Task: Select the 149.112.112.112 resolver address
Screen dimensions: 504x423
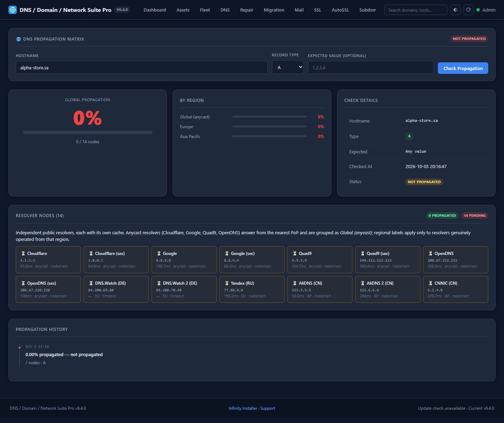Action: [x=376, y=261]
